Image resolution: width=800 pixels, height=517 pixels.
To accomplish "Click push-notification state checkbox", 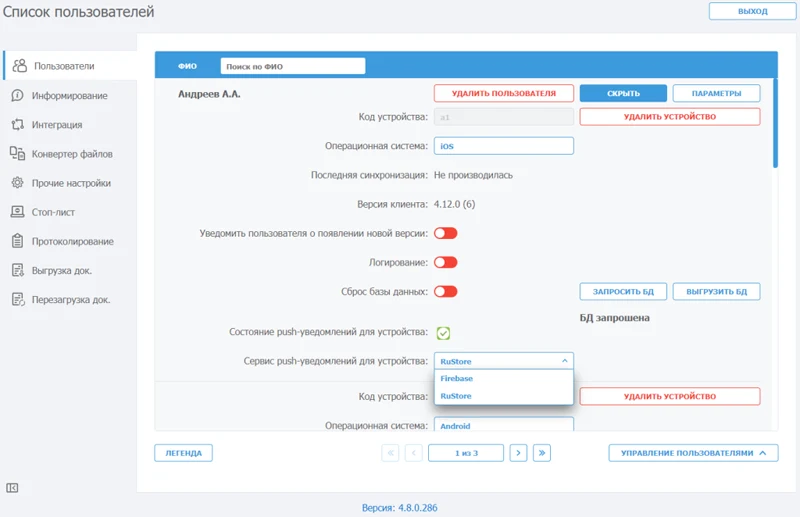I will coord(443,333).
